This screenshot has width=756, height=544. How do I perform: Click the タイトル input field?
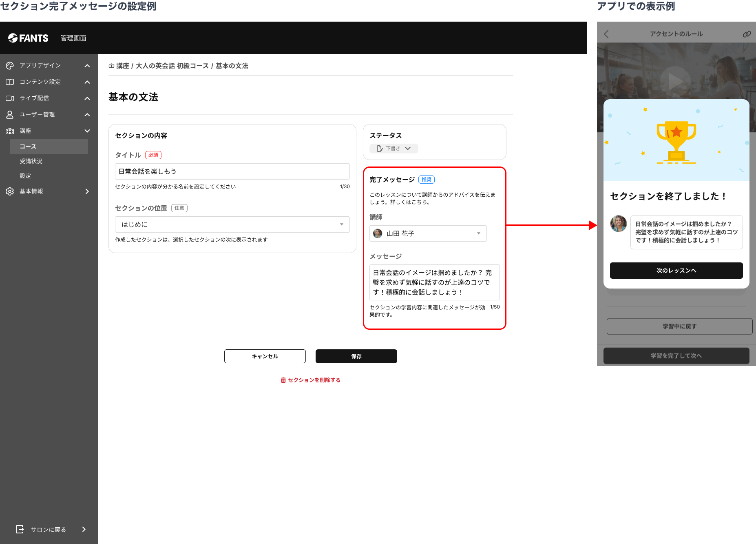pos(232,171)
